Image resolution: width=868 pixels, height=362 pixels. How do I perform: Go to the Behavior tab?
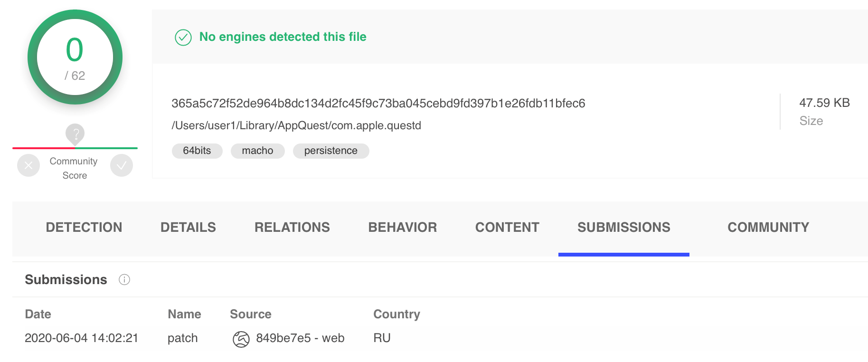point(402,228)
